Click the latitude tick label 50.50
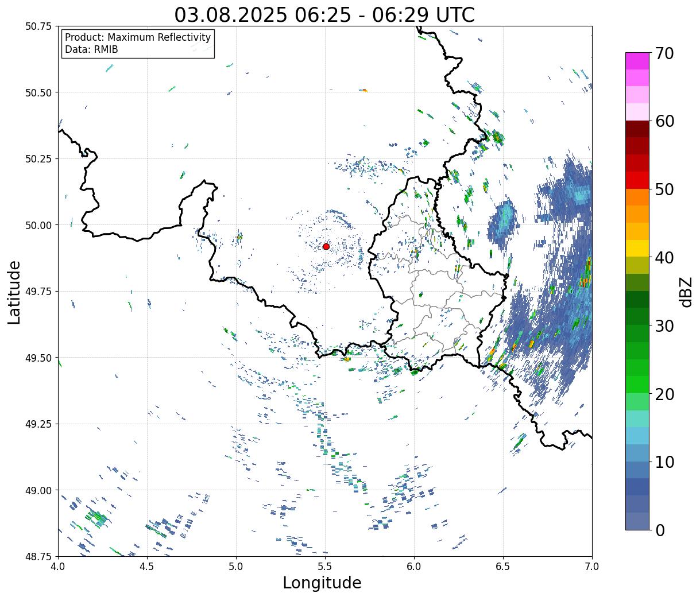 coord(38,92)
